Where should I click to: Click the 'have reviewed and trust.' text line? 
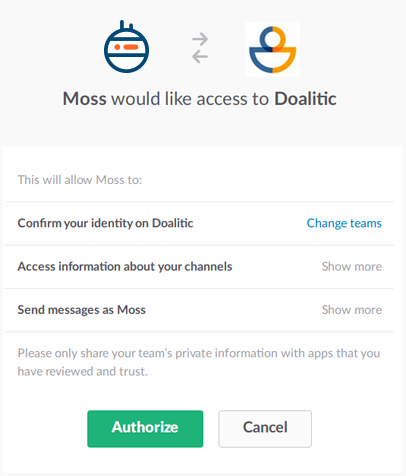(82, 371)
